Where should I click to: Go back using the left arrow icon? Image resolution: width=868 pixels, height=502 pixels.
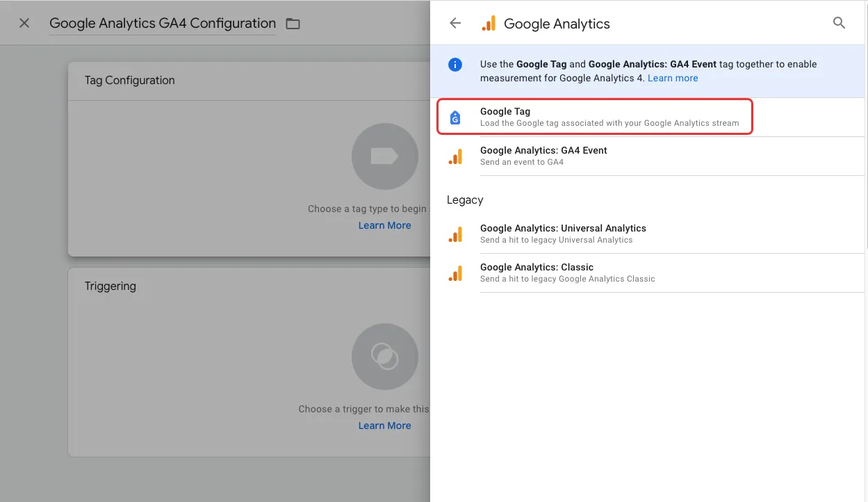(455, 23)
